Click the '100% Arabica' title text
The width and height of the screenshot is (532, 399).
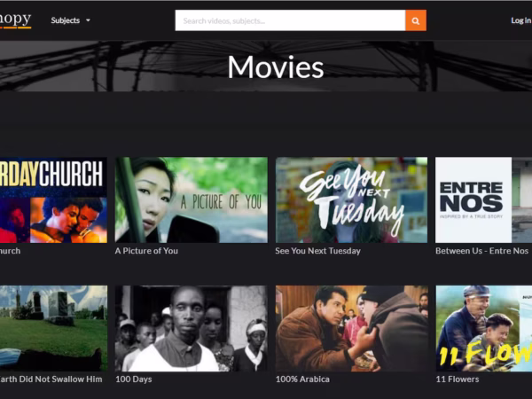(x=302, y=379)
